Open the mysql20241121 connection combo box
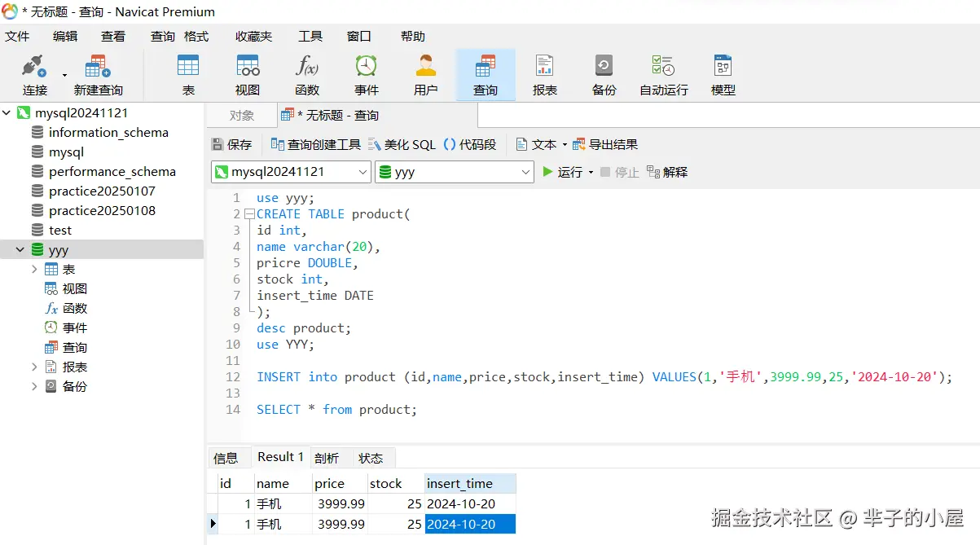This screenshot has height=545, width=980. pos(291,172)
